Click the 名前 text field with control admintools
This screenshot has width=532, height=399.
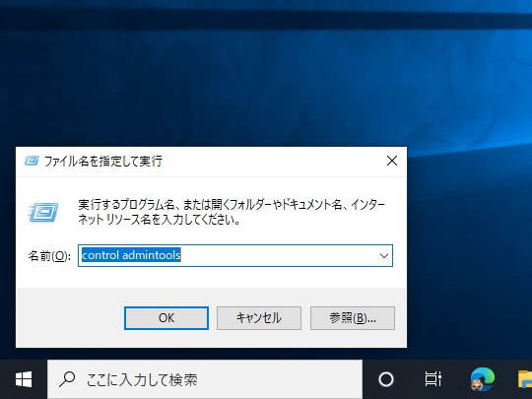(x=235, y=255)
